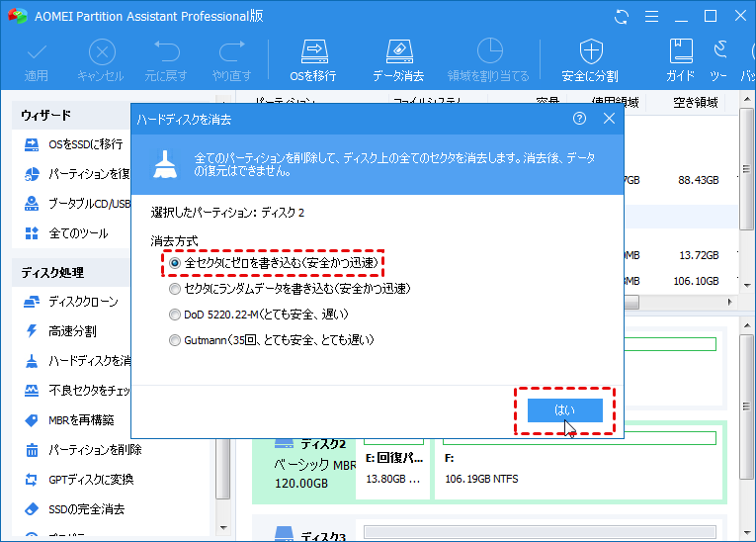The width and height of the screenshot is (756, 542).
Task: Select 高速分割 in sidebar
Action: pyautogui.click(x=60, y=331)
